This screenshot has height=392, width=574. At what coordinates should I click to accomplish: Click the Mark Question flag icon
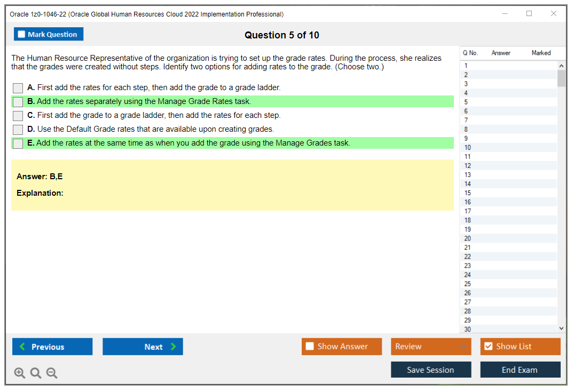[x=21, y=34]
